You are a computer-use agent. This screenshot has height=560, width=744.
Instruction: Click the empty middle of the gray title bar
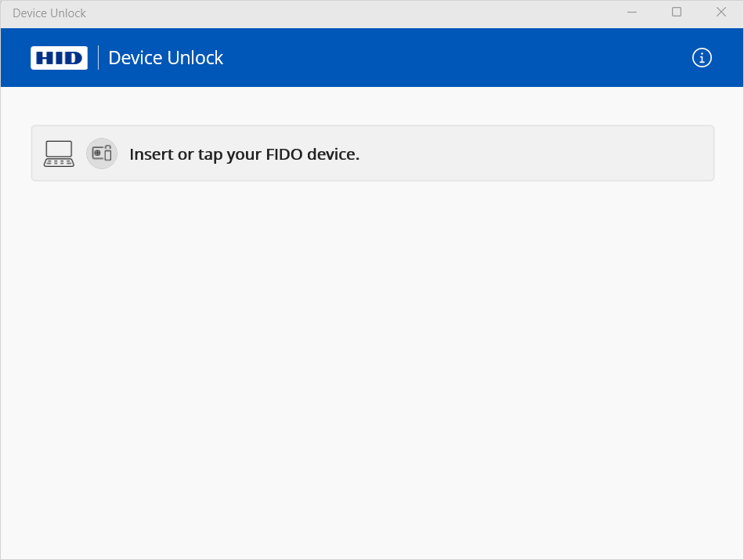(352, 13)
